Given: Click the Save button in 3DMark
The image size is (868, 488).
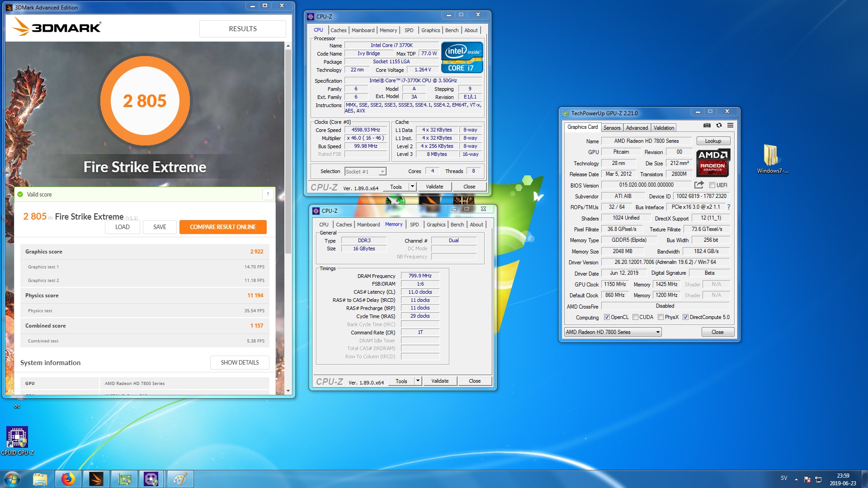Looking at the screenshot, I should tap(160, 227).
